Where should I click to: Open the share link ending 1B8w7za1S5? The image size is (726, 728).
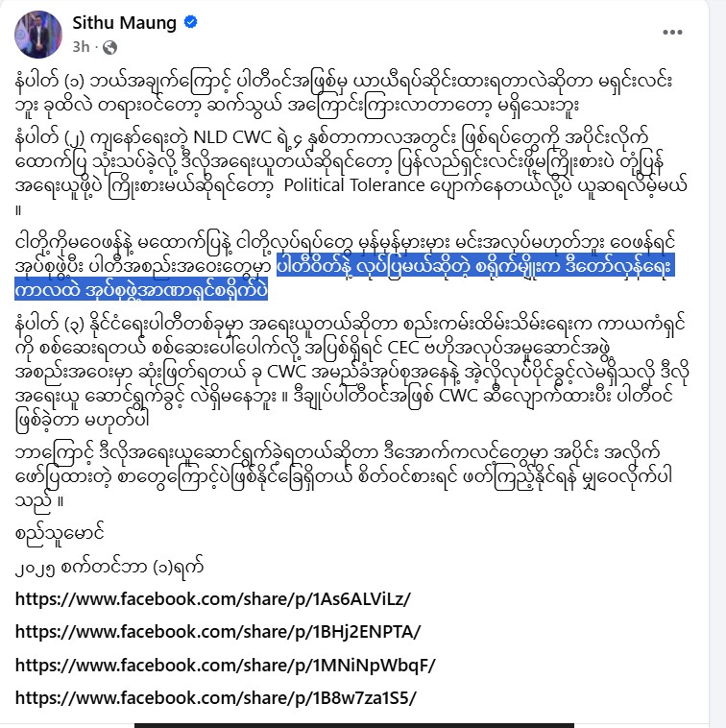click(216, 698)
